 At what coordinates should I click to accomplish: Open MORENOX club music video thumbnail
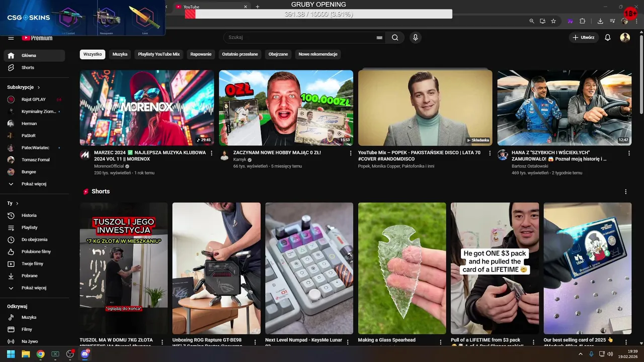tap(147, 108)
